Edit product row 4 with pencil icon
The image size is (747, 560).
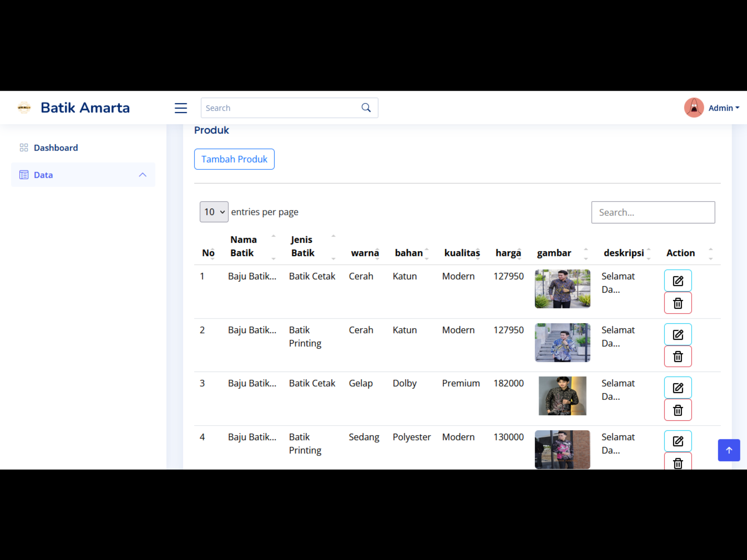click(677, 441)
